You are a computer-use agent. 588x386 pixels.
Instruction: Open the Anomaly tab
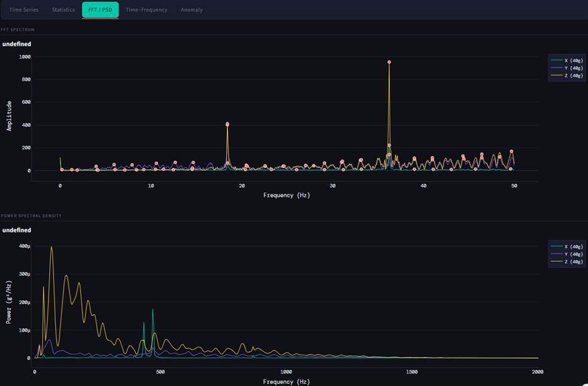192,10
